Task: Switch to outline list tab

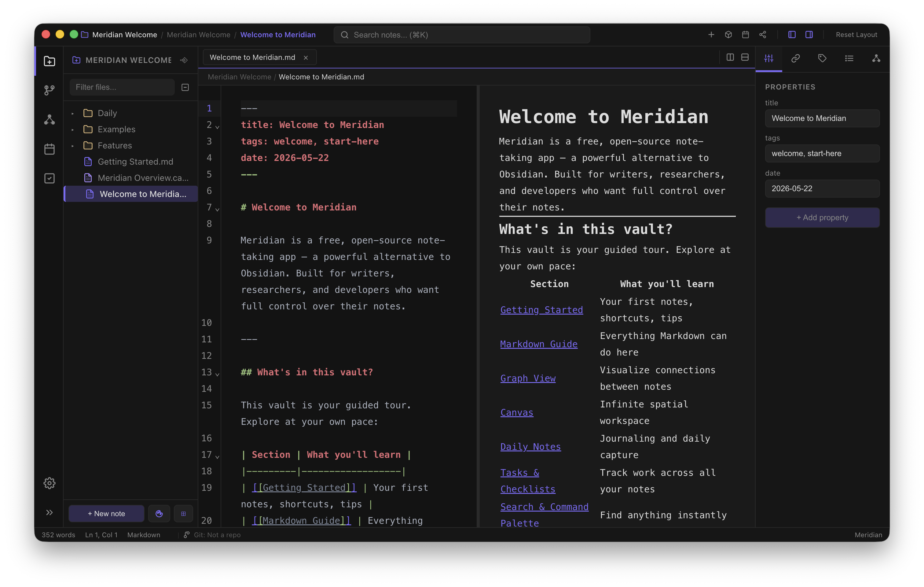Action: [849, 59]
